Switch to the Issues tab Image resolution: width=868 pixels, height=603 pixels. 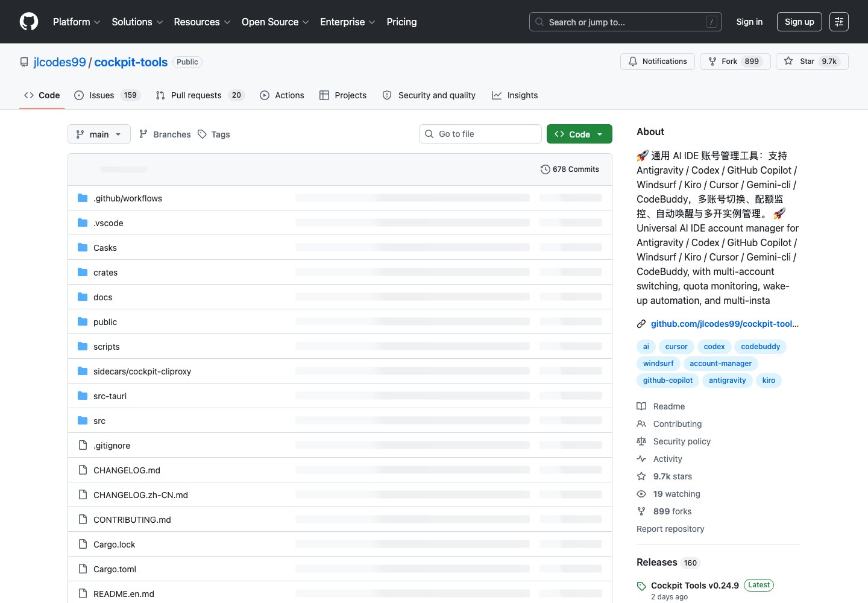tap(107, 95)
